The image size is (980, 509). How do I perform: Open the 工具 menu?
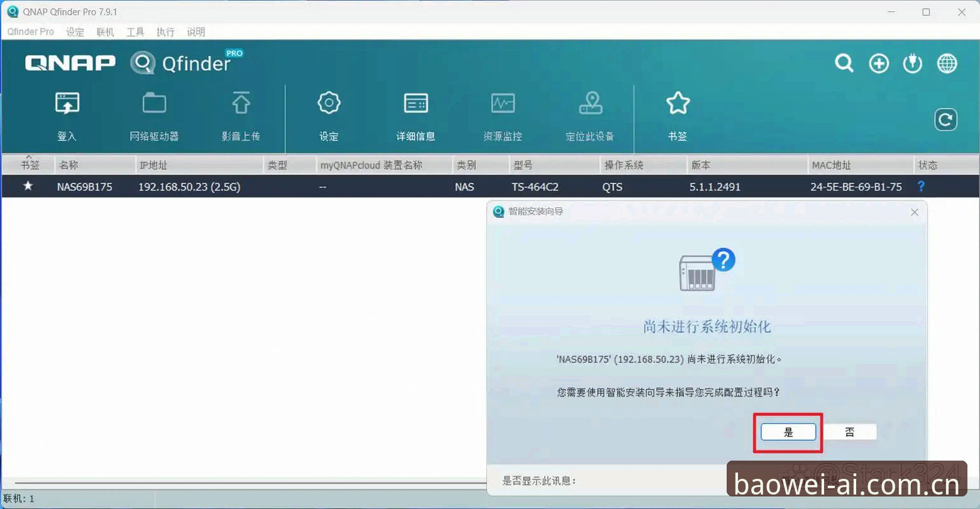click(x=135, y=31)
